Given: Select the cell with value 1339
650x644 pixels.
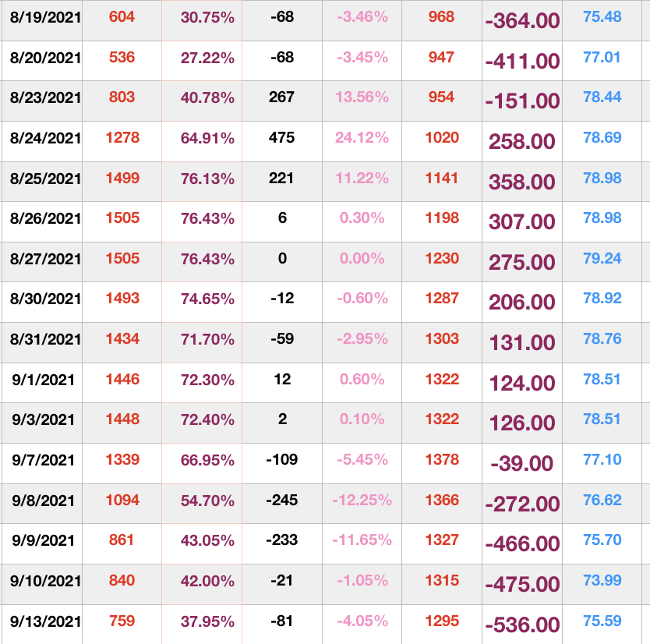Looking at the screenshot, I should pyautogui.click(x=122, y=460).
